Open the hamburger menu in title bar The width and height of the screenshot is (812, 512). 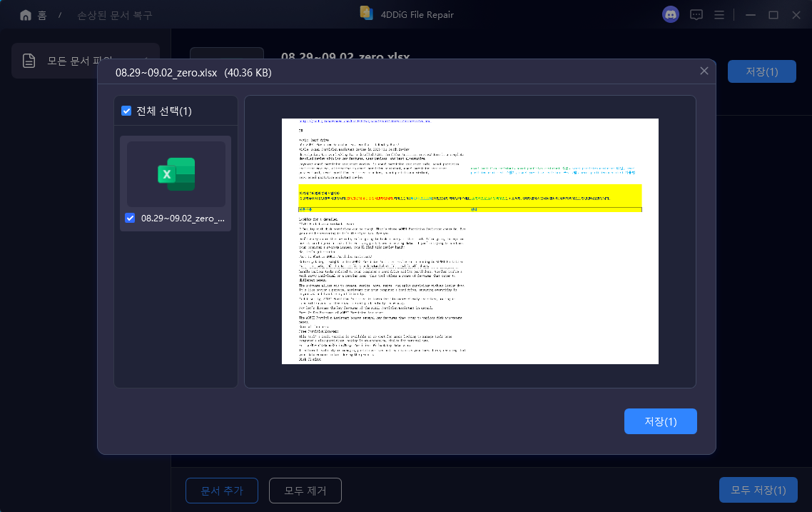tap(719, 15)
